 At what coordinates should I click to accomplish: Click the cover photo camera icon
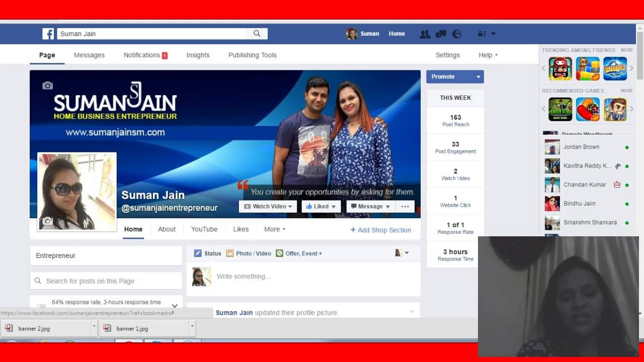pos(48,85)
